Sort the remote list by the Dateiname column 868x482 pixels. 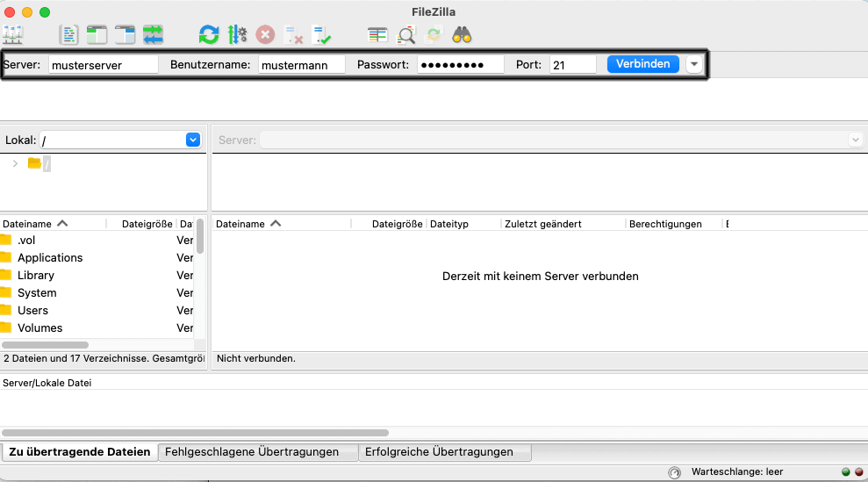(x=281, y=224)
